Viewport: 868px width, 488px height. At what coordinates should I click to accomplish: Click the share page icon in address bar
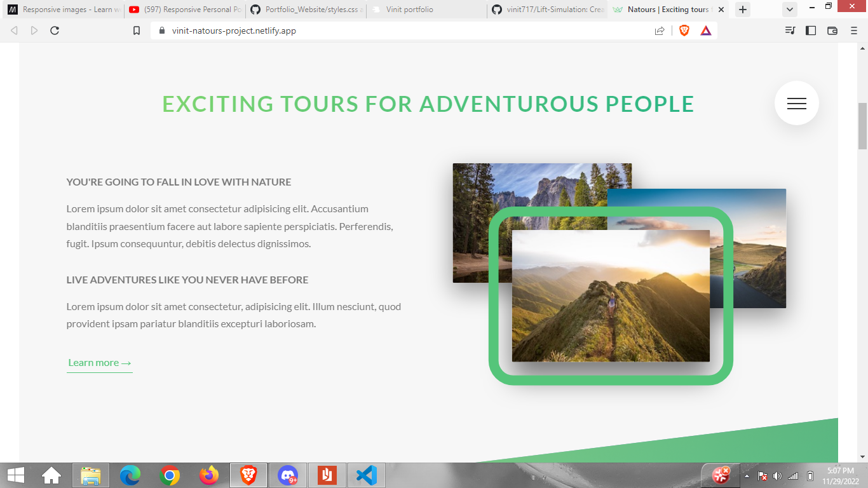coord(660,30)
